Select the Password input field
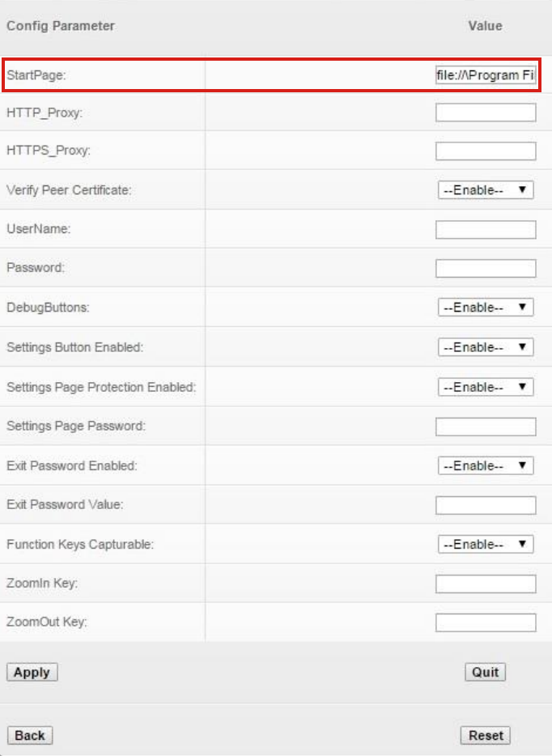The image size is (552, 756). pyautogui.click(x=486, y=269)
